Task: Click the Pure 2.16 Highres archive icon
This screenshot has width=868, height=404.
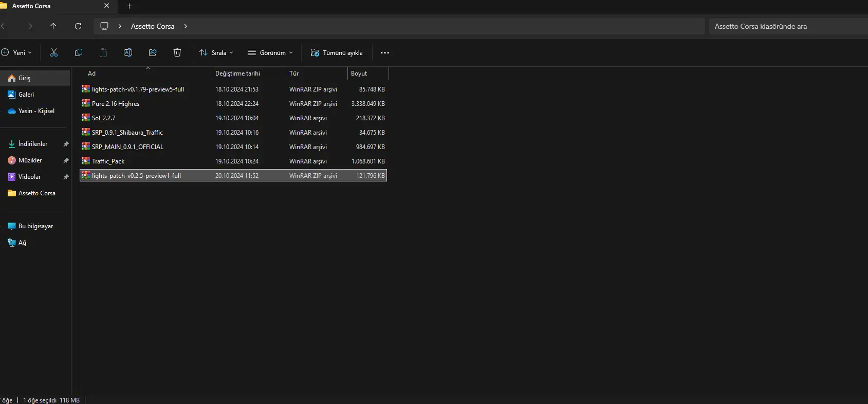Action: (86, 103)
